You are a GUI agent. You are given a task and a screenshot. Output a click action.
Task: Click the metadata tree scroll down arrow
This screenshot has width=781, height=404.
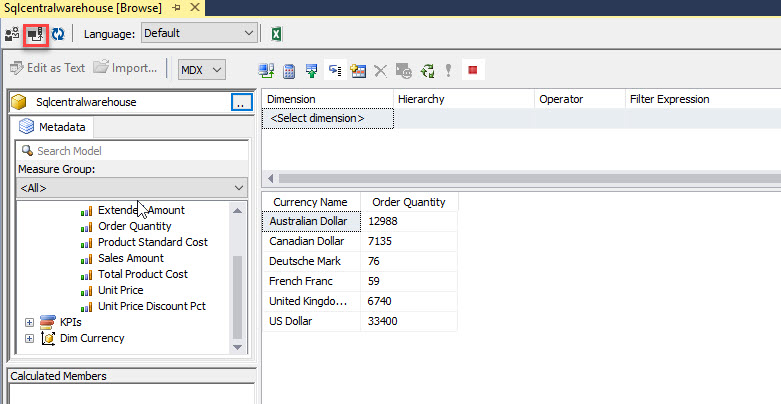point(238,347)
